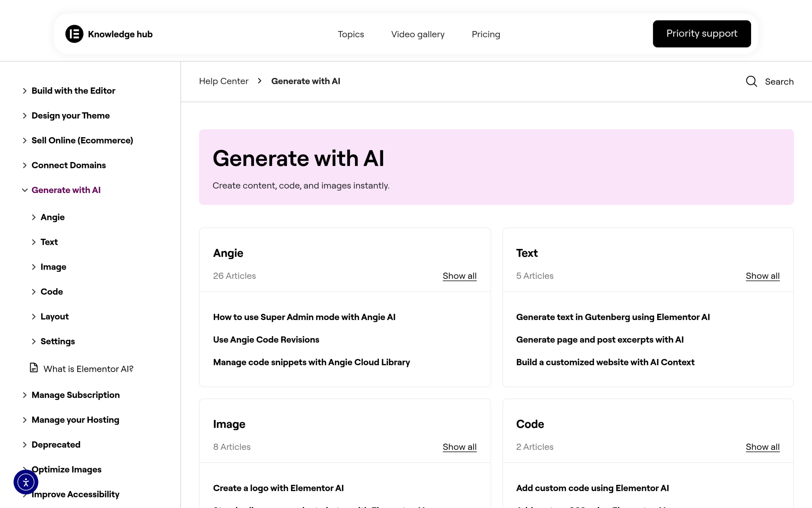
Task: Open the Topics nav item
Action: (x=350, y=34)
